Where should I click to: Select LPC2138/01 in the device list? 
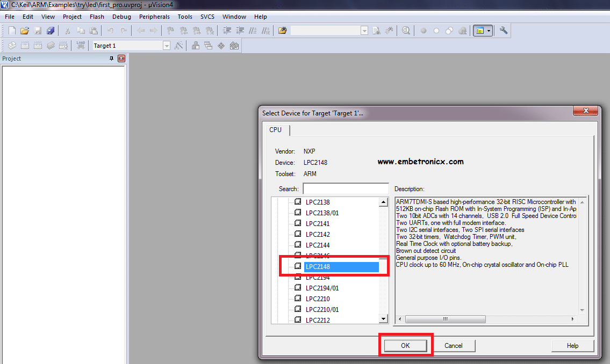tap(322, 213)
